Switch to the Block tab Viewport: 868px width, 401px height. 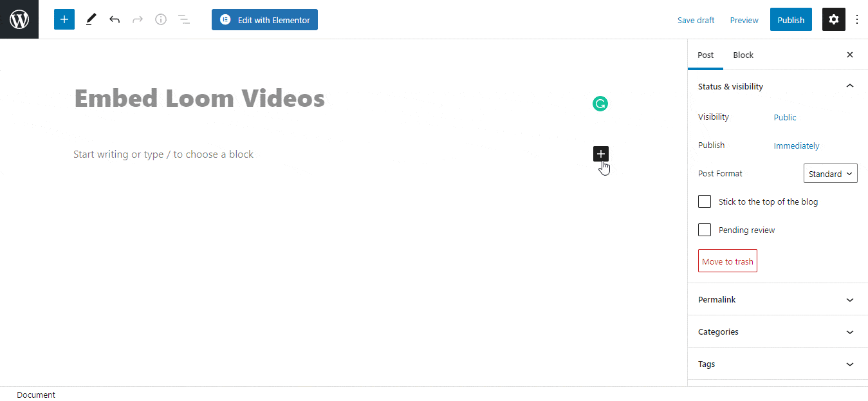(x=743, y=55)
